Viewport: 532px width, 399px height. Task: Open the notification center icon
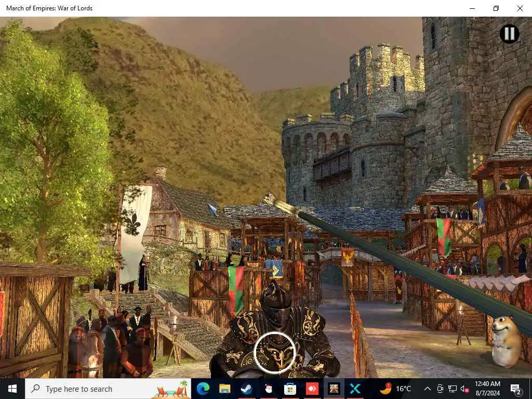click(516, 389)
